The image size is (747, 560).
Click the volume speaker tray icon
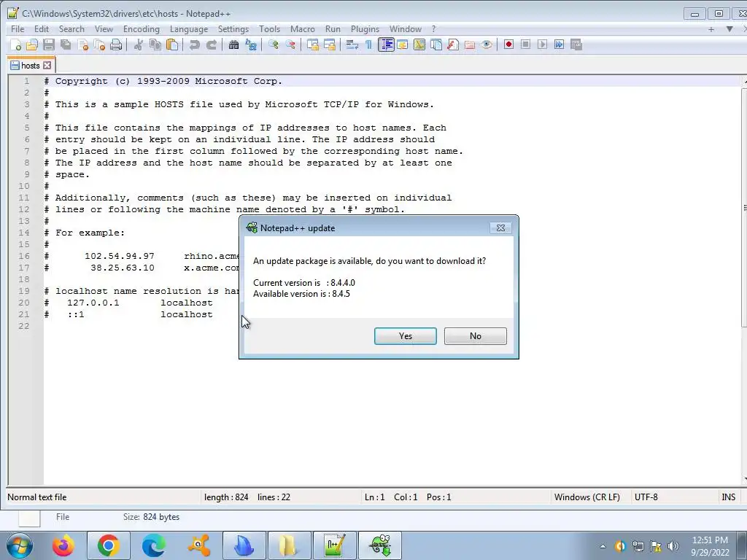pyautogui.click(x=673, y=546)
